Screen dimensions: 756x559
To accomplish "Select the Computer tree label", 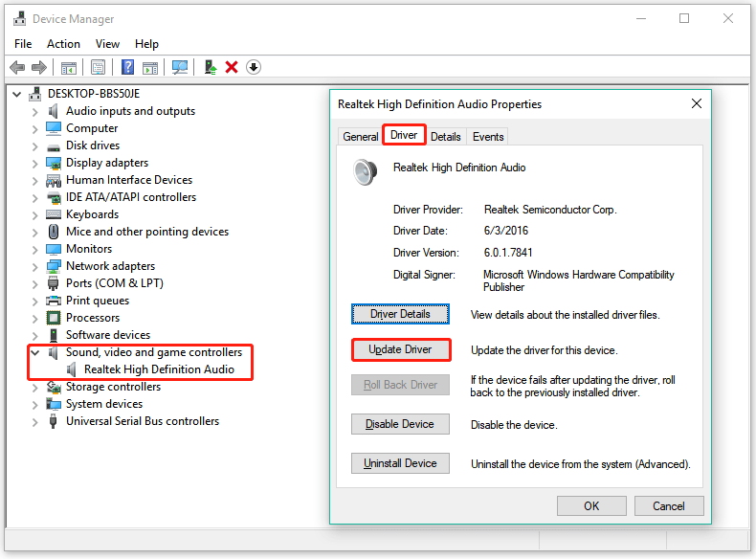I will pos(92,128).
